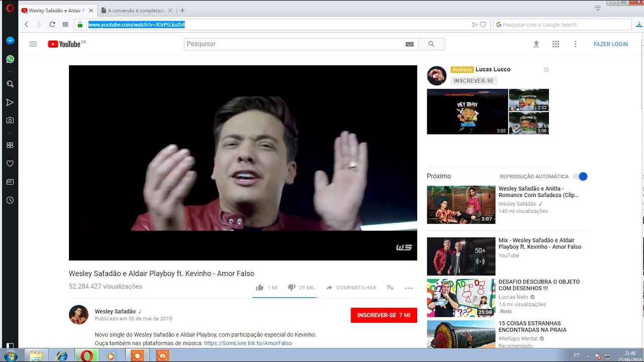Reload the current page
The height and width of the screenshot is (362, 644).
52,24
